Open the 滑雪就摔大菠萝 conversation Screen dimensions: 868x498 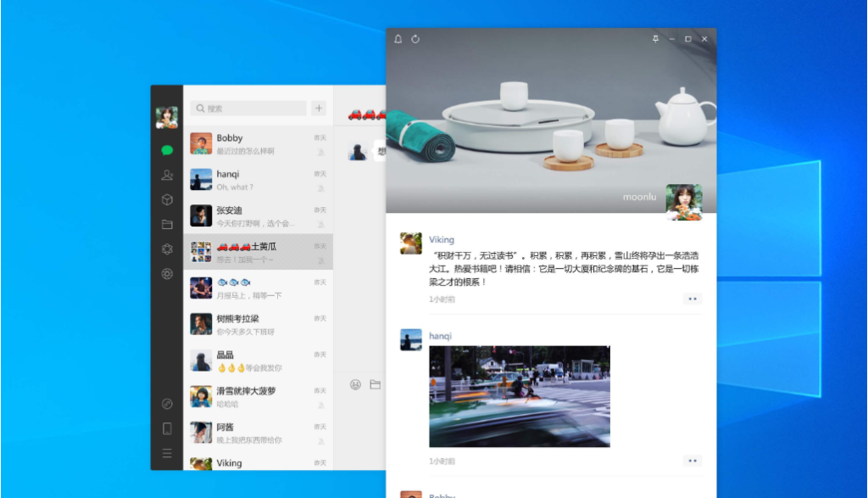[x=258, y=397]
